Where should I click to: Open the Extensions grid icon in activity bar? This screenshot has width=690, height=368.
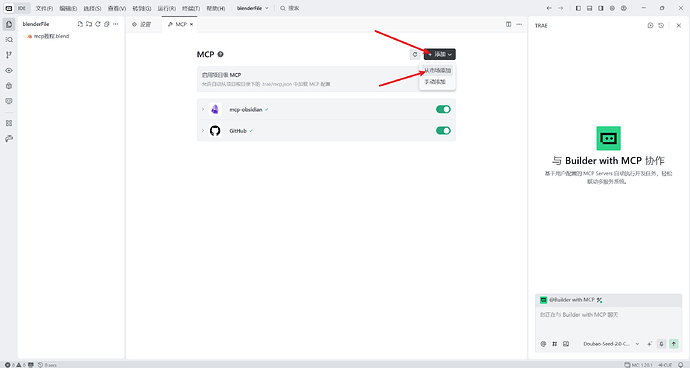[9, 123]
